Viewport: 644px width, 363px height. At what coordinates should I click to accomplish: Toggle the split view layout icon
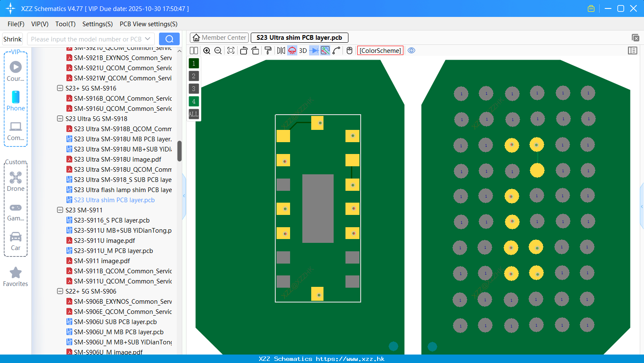tap(194, 51)
